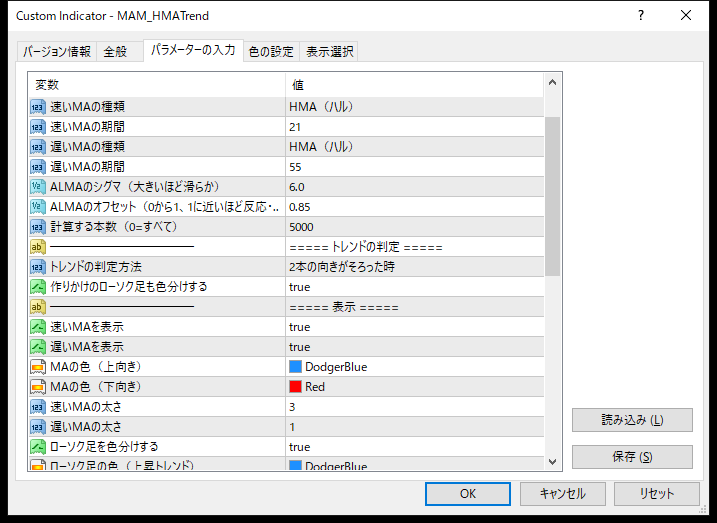Click the 保存 (S) button

[x=632, y=457]
